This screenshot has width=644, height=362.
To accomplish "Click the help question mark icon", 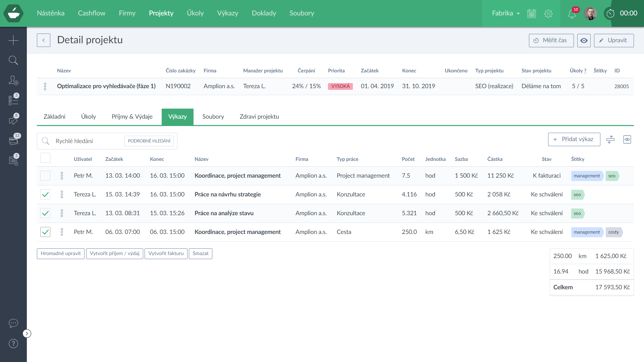I will coord(13,344).
